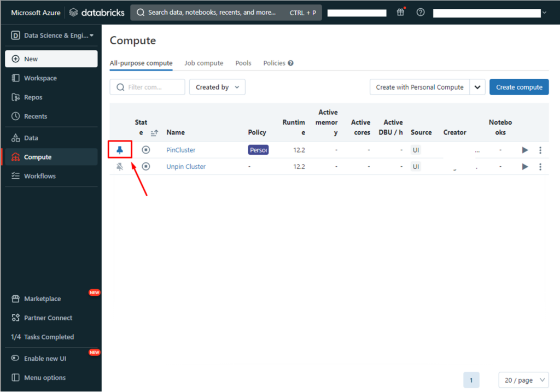This screenshot has height=392, width=560.
Task: Click the Name column header
Action: tap(176, 132)
